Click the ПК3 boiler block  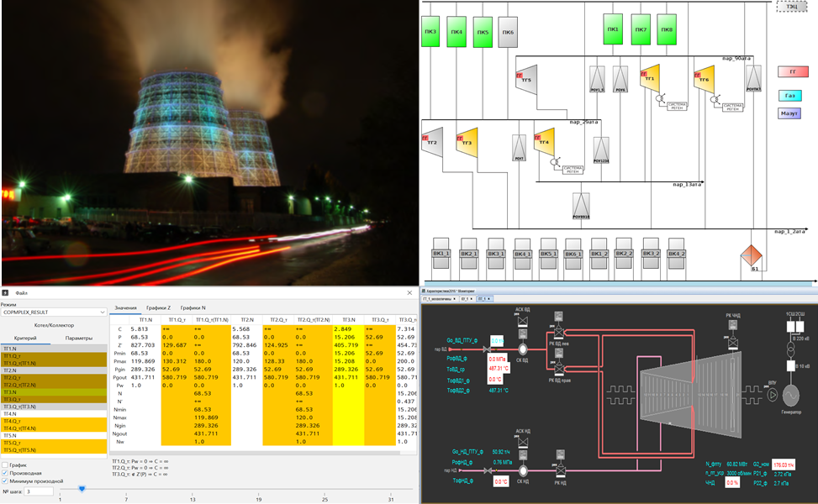coord(430,32)
